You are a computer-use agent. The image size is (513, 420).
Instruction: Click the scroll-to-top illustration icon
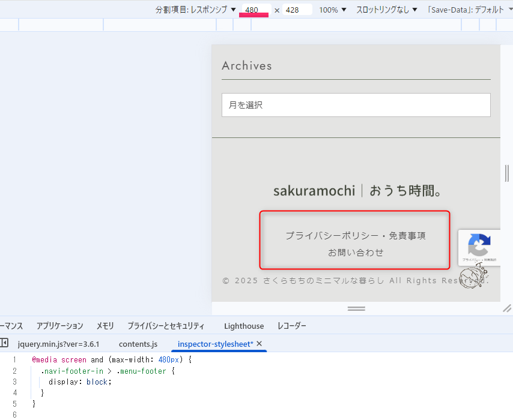point(472,277)
